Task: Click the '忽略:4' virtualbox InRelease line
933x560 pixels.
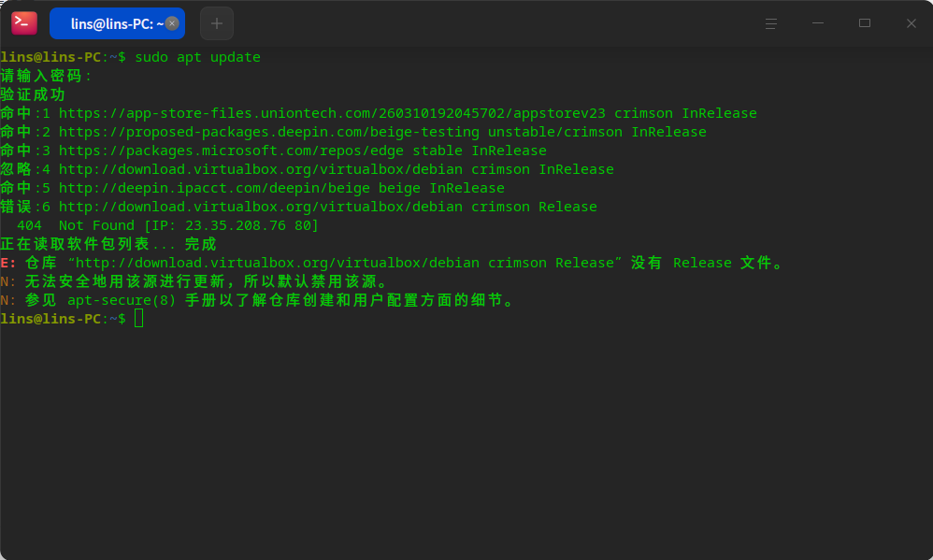Action: 307,169
